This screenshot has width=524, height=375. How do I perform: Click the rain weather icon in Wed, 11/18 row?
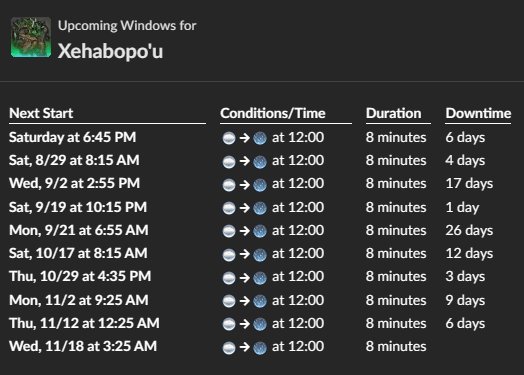pyautogui.click(x=260, y=347)
